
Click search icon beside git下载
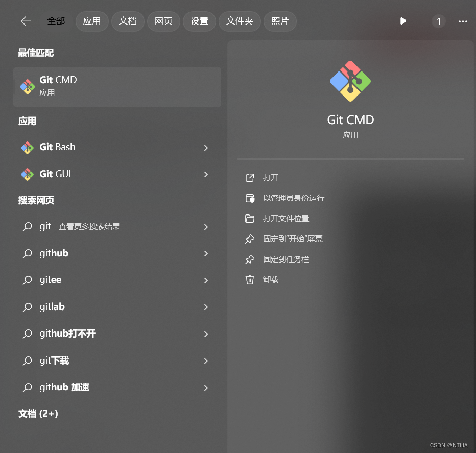coord(27,361)
